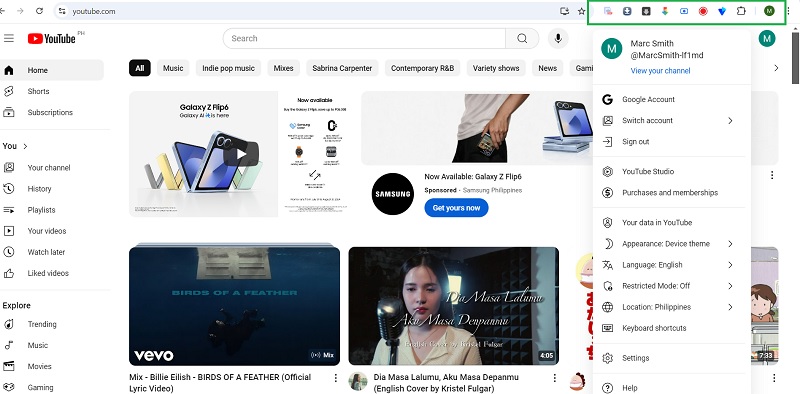This screenshot has height=394, width=800.
Task: Open BIRDS OF A FEATHER mix thumbnail
Action: point(234,306)
